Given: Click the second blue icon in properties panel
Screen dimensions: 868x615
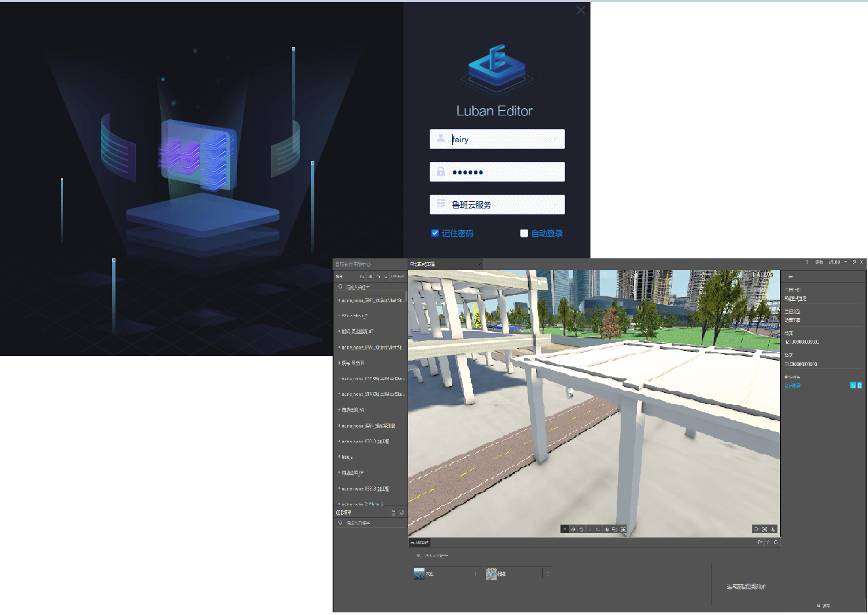Looking at the screenshot, I should tap(859, 386).
